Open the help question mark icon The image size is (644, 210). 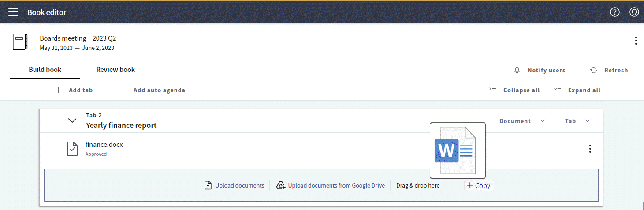(614, 12)
